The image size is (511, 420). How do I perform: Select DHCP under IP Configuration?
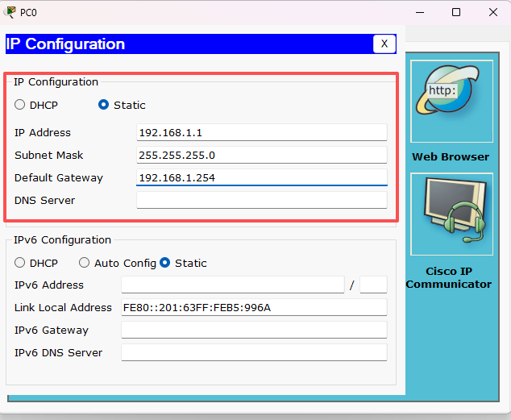(x=20, y=105)
